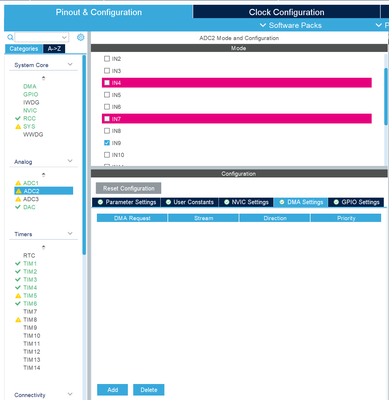Screen dimensions: 389x400
Task: Open the search field dropdown arrow
Action: pos(64,37)
